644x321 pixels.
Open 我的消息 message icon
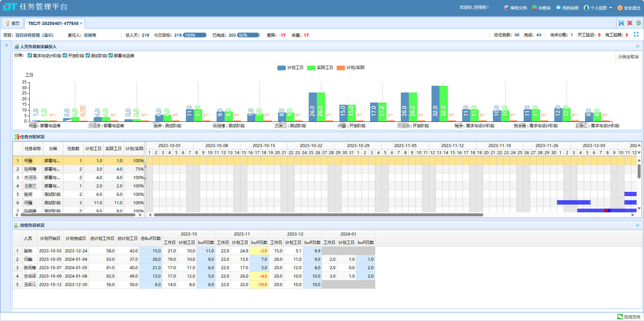pyautogui.click(x=558, y=8)
